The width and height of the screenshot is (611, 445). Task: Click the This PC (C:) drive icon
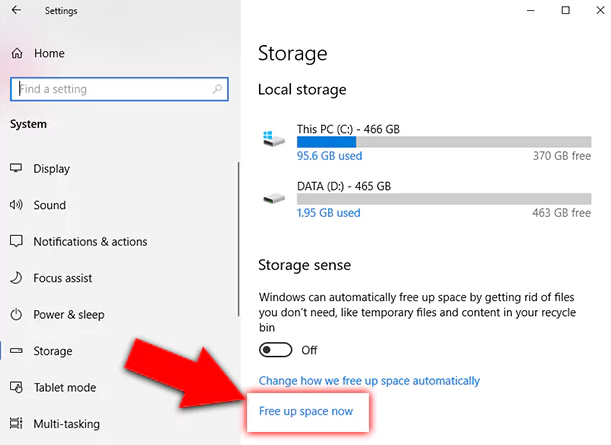click(x=272, y=140)
